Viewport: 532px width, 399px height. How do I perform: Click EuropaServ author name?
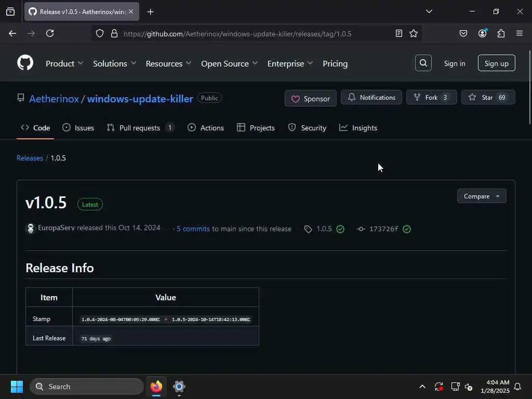56,228
